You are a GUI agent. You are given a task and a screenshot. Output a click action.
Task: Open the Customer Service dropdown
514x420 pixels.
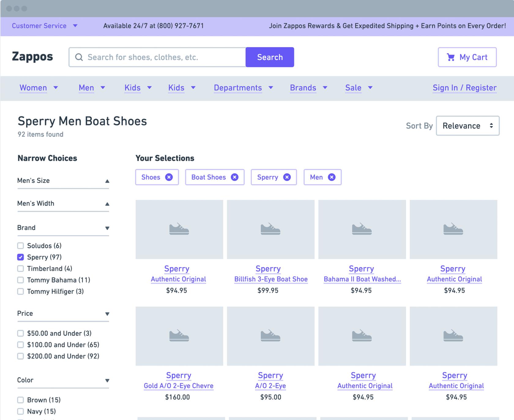[x=45, y=26]
